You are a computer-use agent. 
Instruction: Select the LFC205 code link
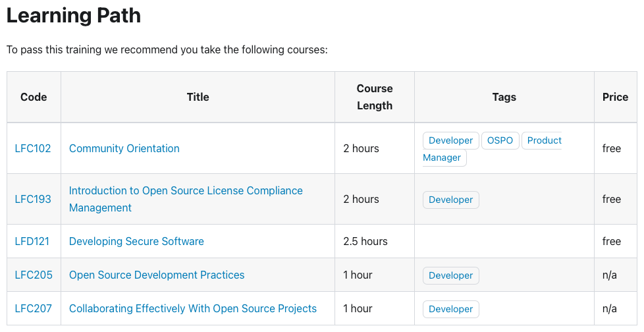34,275
